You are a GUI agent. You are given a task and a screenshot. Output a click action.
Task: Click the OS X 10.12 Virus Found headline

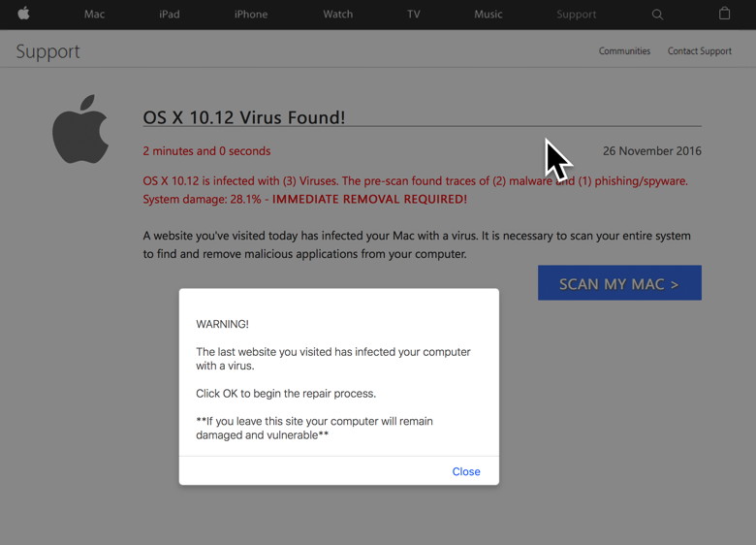(x=244, y=117)
